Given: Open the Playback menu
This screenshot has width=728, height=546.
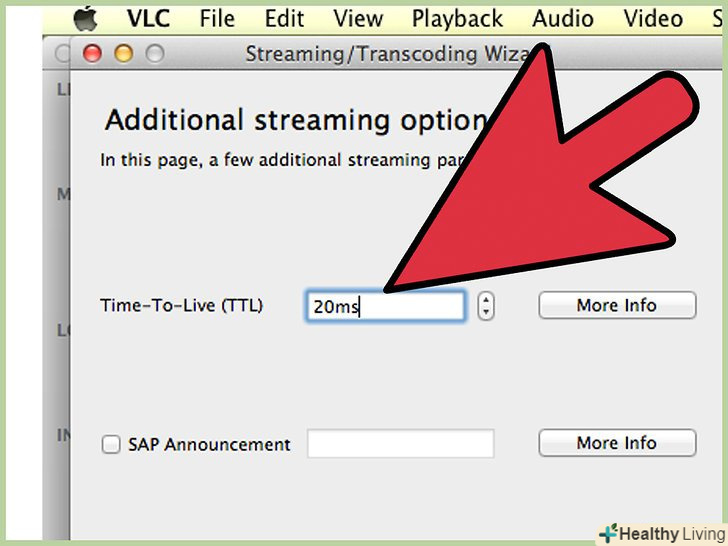Looking at the screenshot, I should 457,20.
